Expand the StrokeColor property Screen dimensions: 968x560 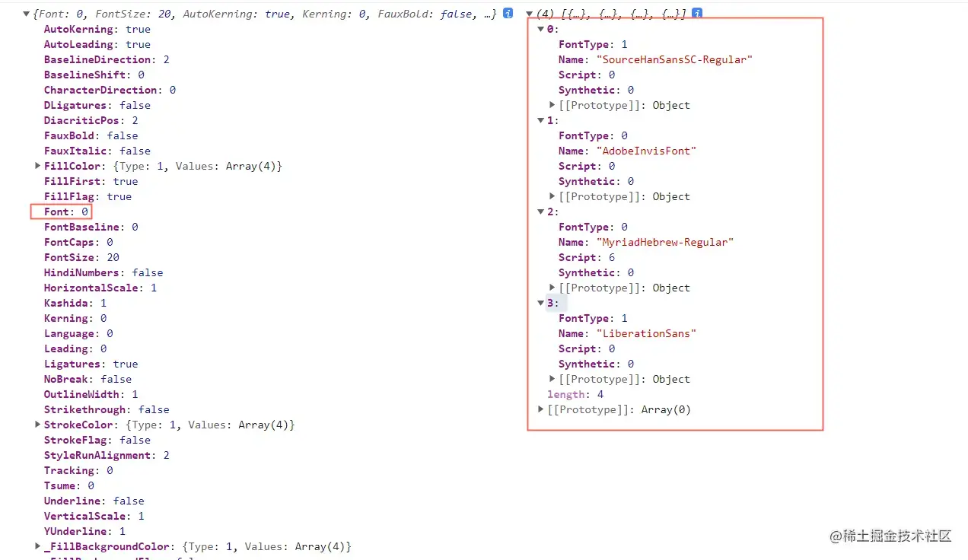[38, 425]
